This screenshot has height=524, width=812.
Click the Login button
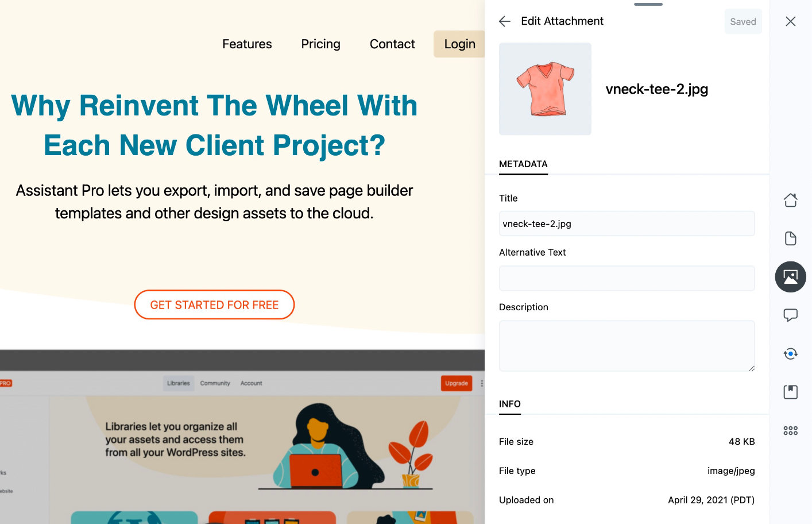(459, 44)
